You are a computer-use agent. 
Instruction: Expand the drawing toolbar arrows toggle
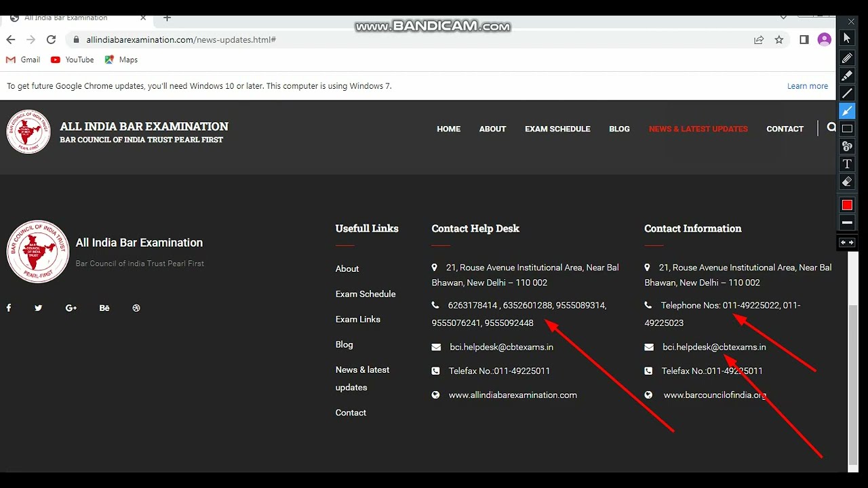point(847,243)
